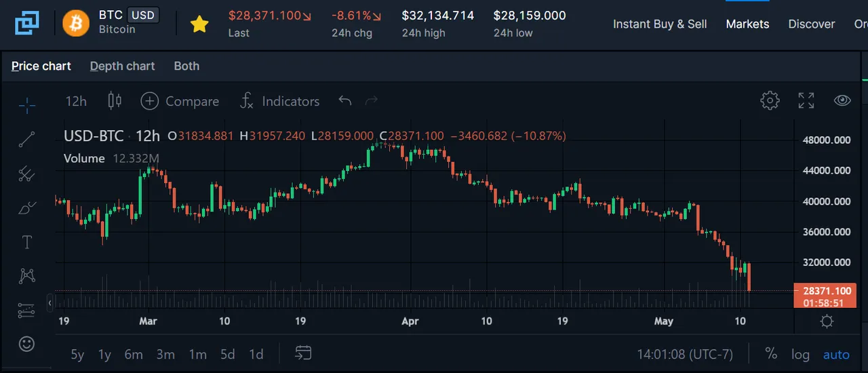This screenshot has height=373, width=868.
Task: Undo last chart action
Action: pyautogui.click(x=345, y=101)
